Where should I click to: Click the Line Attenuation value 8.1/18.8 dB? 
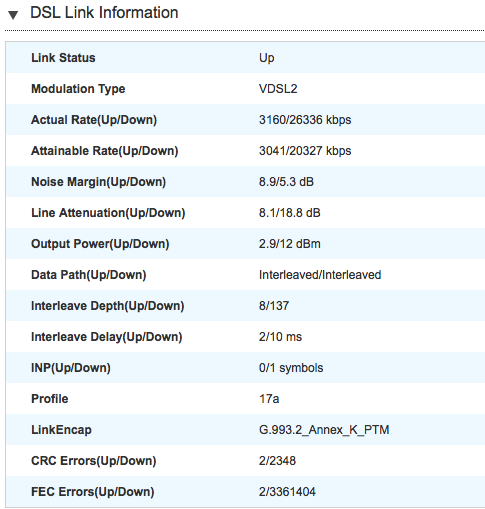(x=290, y=213)
